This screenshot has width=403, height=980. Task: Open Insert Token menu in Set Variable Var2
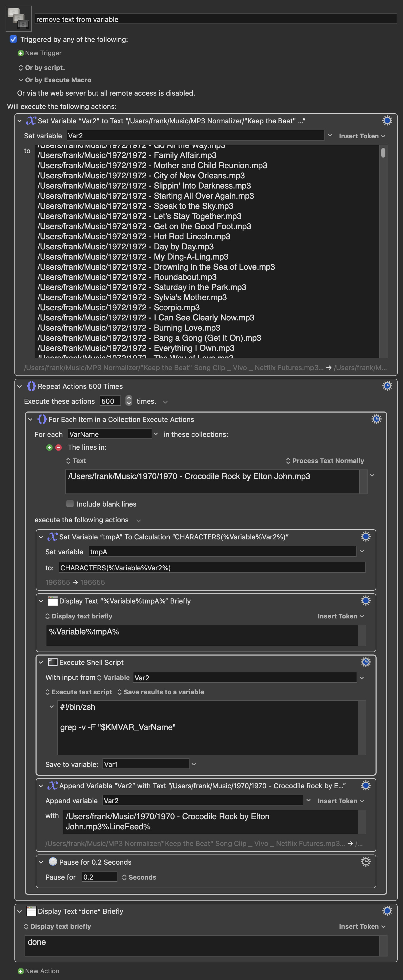[362, 136]
